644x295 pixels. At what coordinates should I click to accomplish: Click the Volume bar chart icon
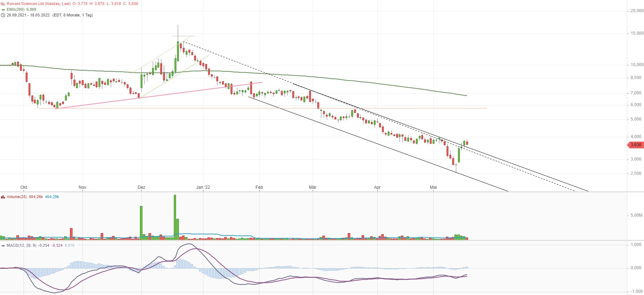point(3,197)
